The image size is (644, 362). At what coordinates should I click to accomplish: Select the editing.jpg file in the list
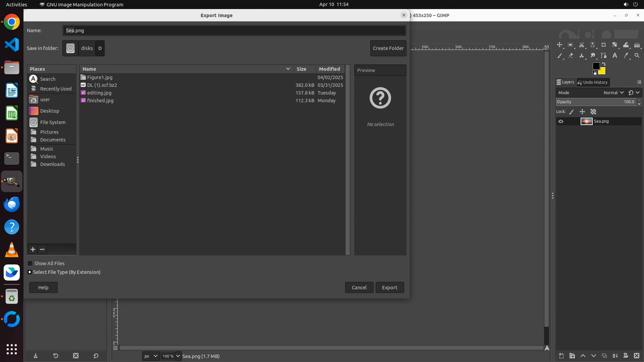pos(99,93)
